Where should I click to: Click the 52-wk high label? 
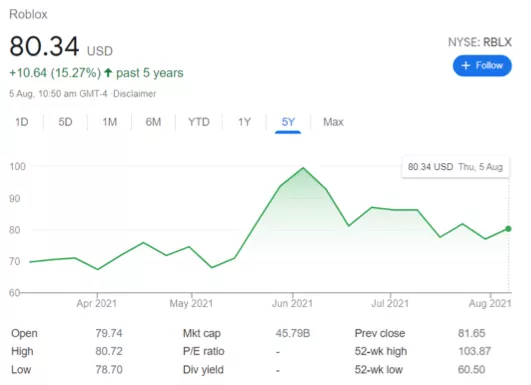[381, 351]
